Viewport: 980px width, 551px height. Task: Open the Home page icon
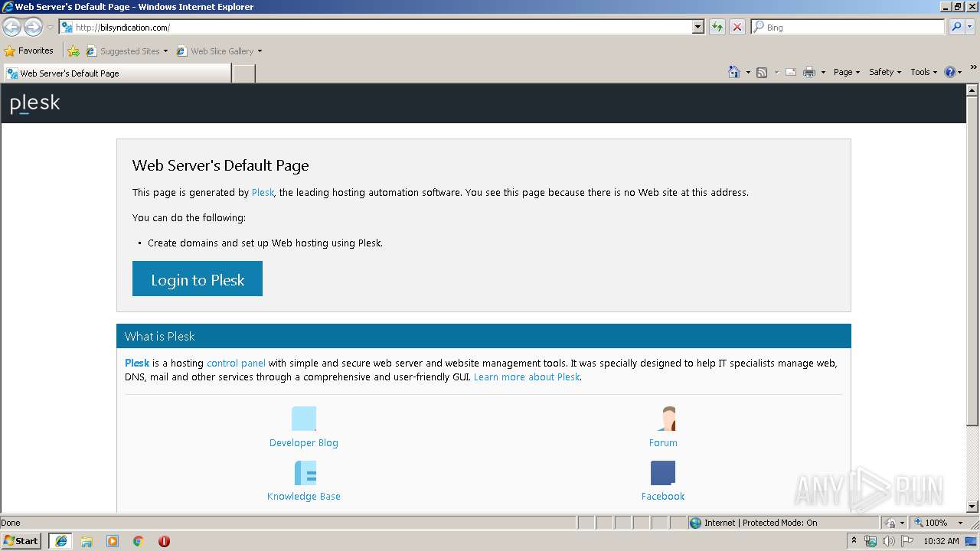(733, 72)
